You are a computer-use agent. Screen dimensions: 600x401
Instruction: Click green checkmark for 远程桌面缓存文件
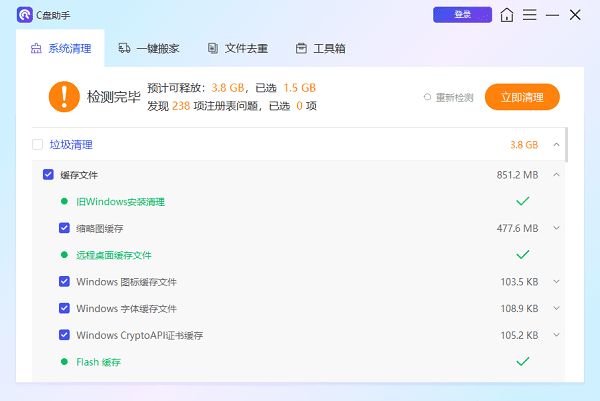click(522, 254)
